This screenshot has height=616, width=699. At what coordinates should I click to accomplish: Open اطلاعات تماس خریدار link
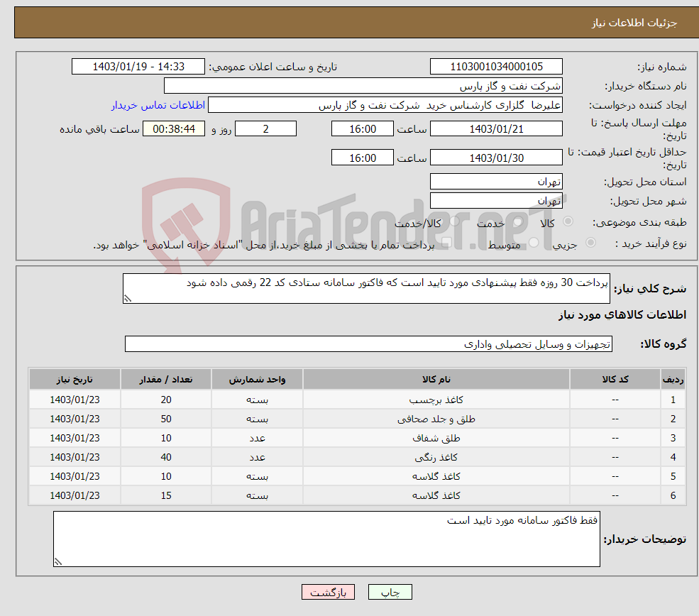coord(158,105)
